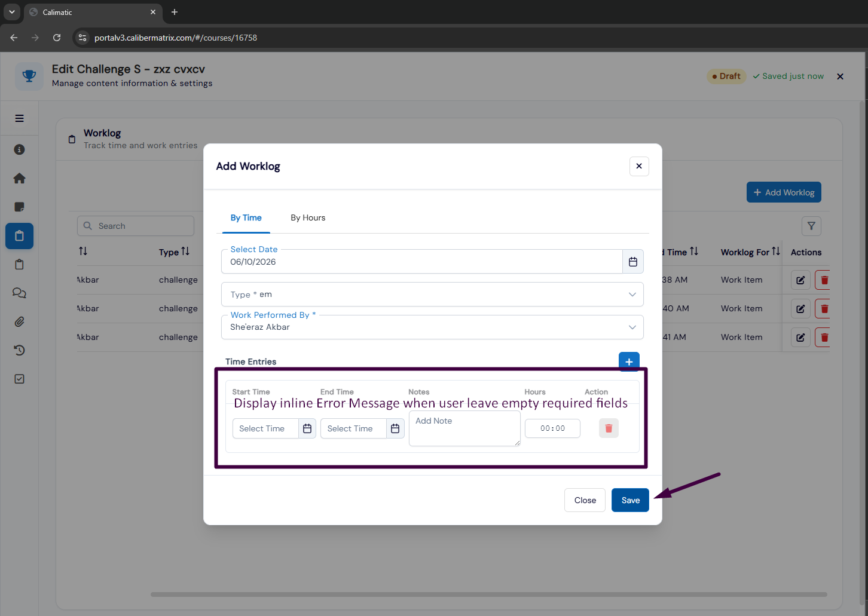
Task: Click the Select Date input field
Action: (421, 262)
